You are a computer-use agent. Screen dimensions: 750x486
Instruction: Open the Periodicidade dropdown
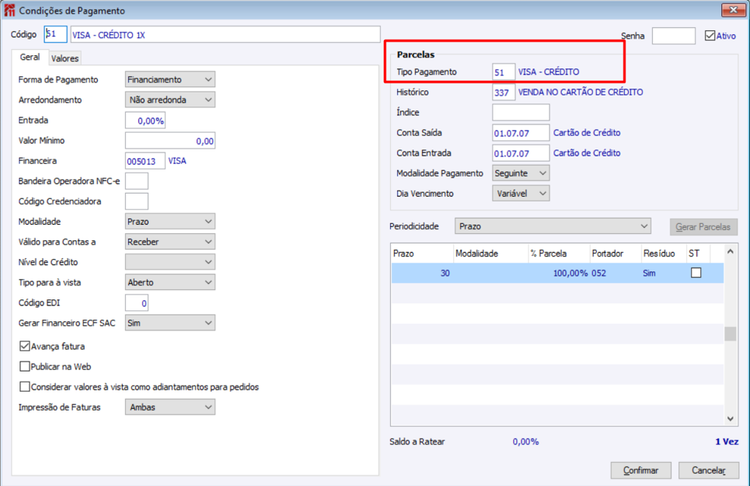tap(552, 226)
